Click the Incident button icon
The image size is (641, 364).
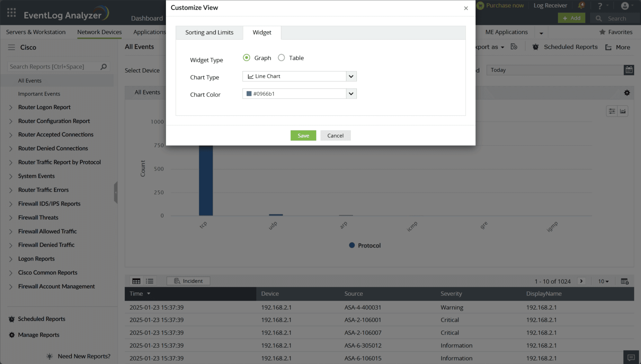[177, 281]
